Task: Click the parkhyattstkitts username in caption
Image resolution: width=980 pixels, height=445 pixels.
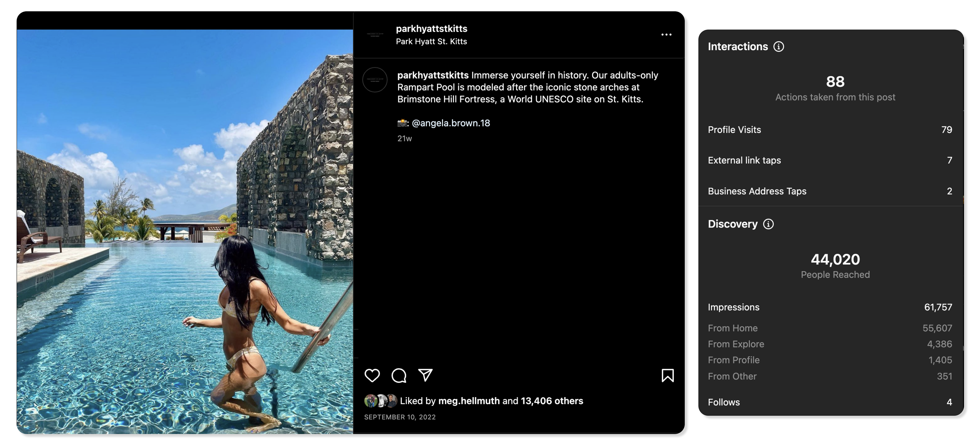Action: (433, 75)
